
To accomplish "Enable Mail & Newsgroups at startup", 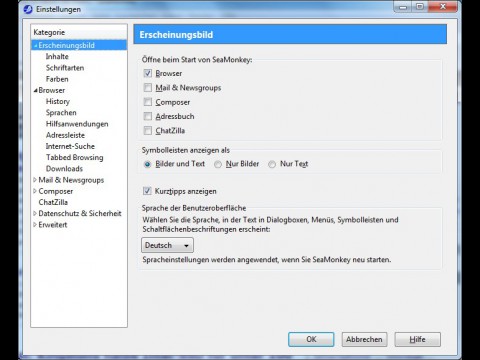I will point(148,88).
